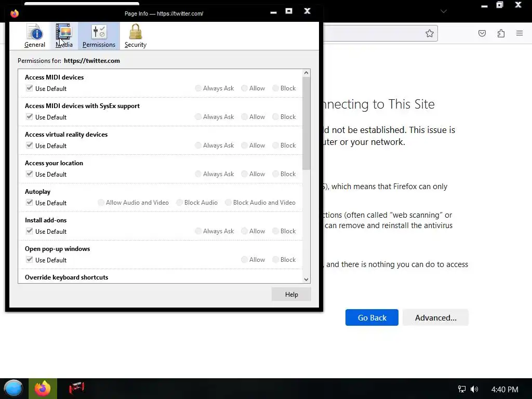The height and width of the screenshot is (399, 532).
Task: Click the volume speaker tray icon
Action: point(474,389)
